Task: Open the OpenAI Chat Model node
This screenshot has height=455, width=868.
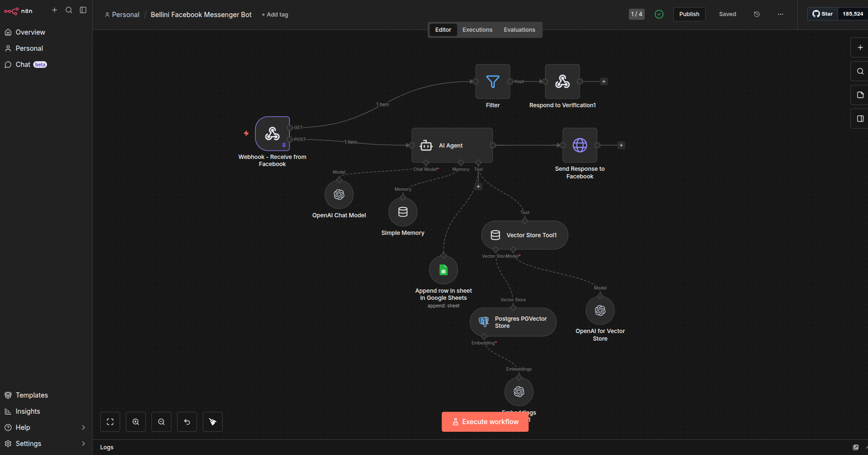Action: [x=339, y=195]
